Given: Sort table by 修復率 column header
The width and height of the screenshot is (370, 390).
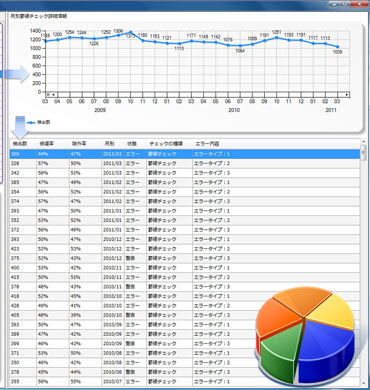Looking at the screenshot, I should click(47, 144).
